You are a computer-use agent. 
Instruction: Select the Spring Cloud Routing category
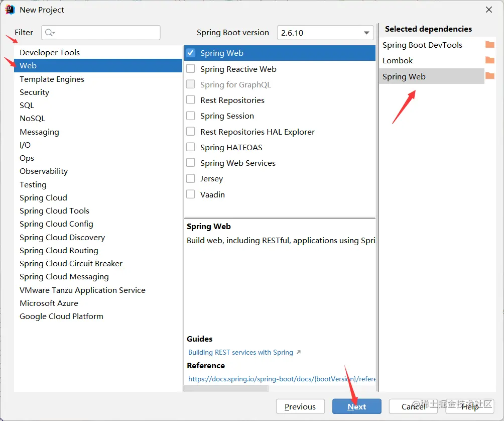(x=98, y=251)
